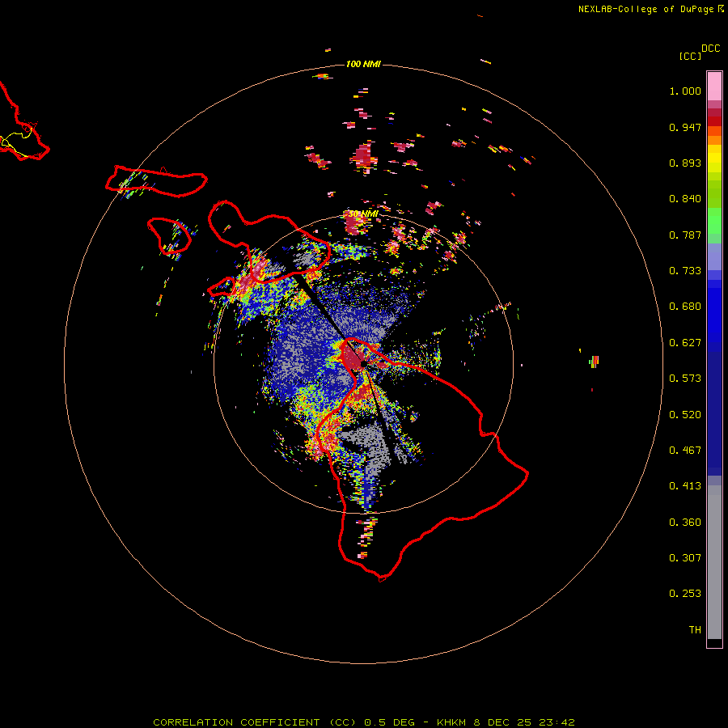Click the 0.360 colorbar value
The height and width of the screenshot is (728, 728).
pos(685,523)
